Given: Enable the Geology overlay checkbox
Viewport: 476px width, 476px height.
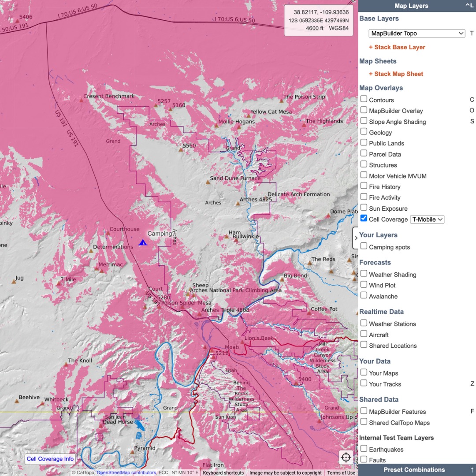Looking at the screenshot, I should tap(363, 131).
